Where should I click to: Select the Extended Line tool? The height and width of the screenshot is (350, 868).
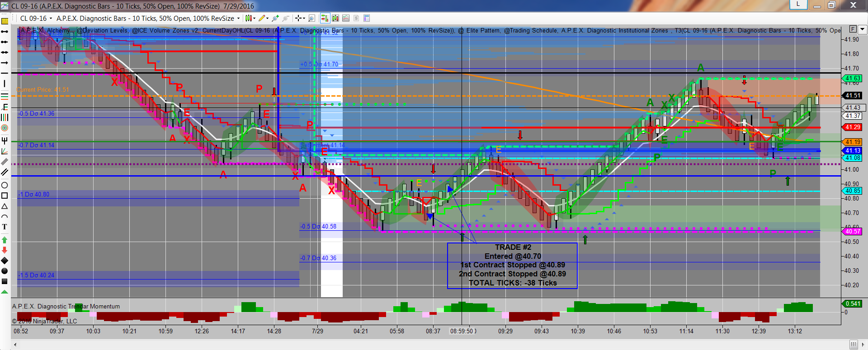[x=5, y=52]
